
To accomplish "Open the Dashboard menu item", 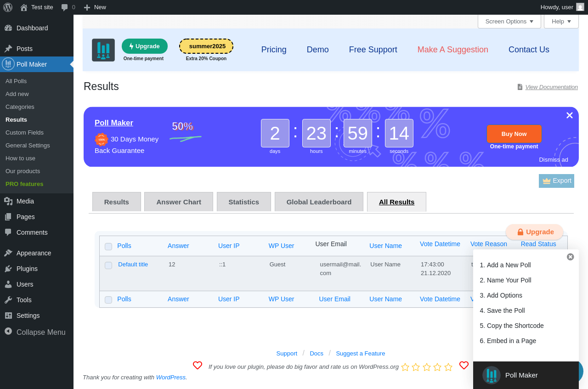I will 37,28.
